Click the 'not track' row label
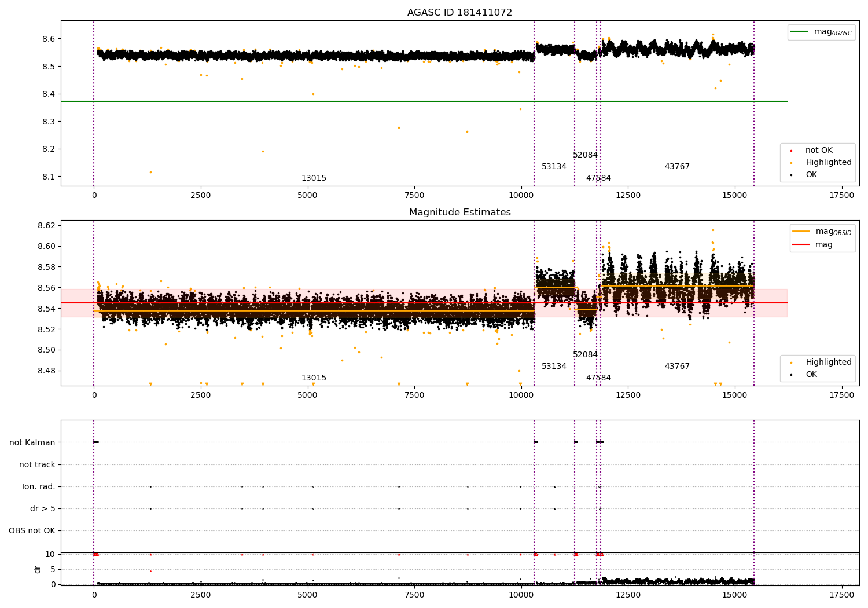 pyautogui.click(x=37, y=464)
